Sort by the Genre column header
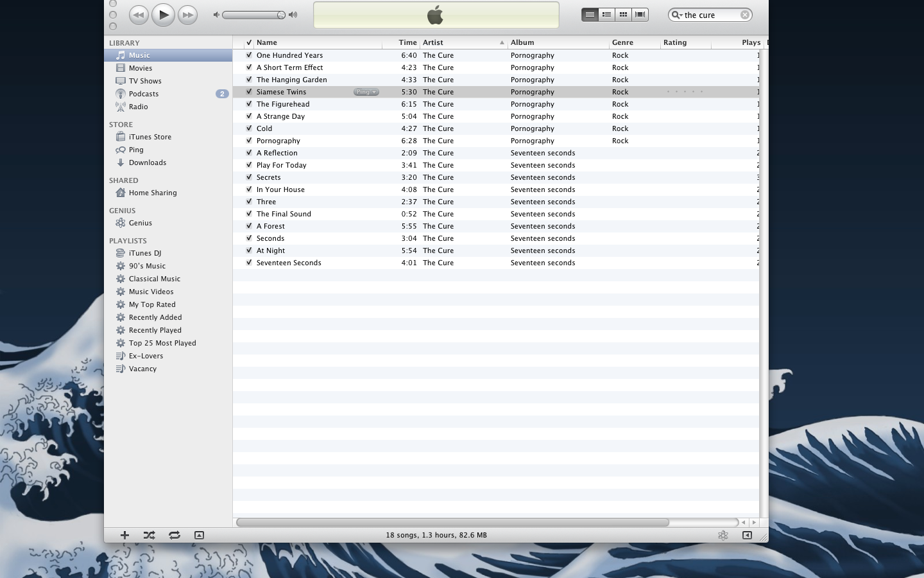 [635, 42]
